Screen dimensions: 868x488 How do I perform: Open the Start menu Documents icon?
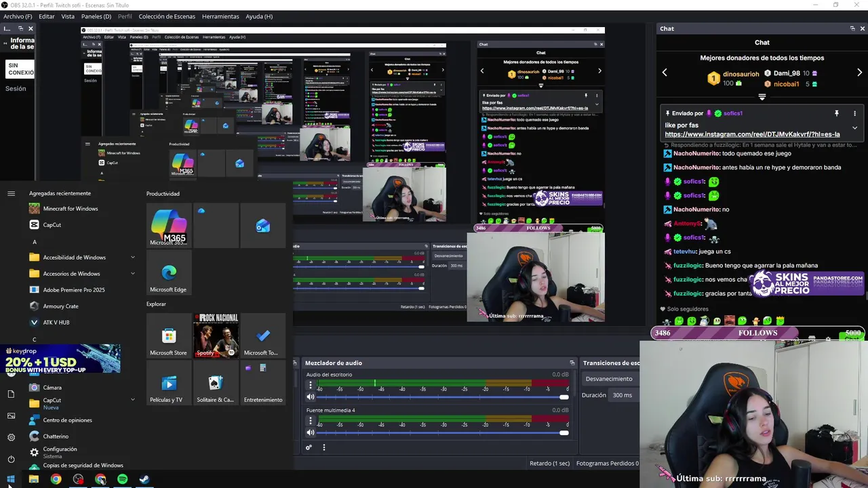click(11, 394)
